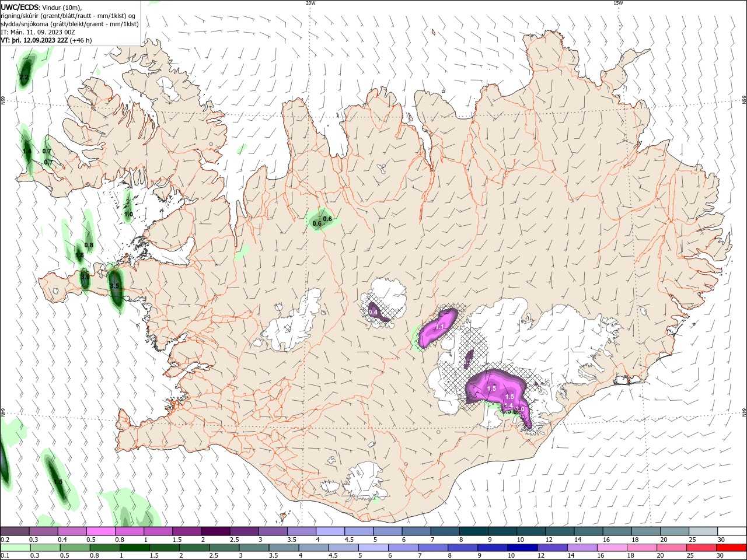747x560 pixels.
Task: Select the 'IT: Mán. 11. 09. 2023 00Z' line
Action: [x=38, y=32]
